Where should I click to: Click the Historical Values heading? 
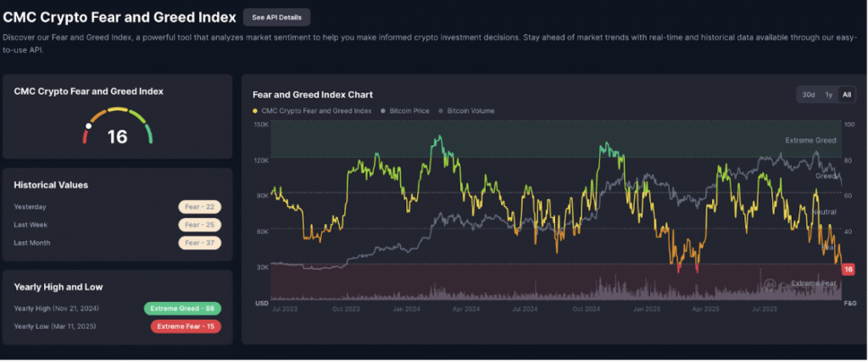pos(51,185)
